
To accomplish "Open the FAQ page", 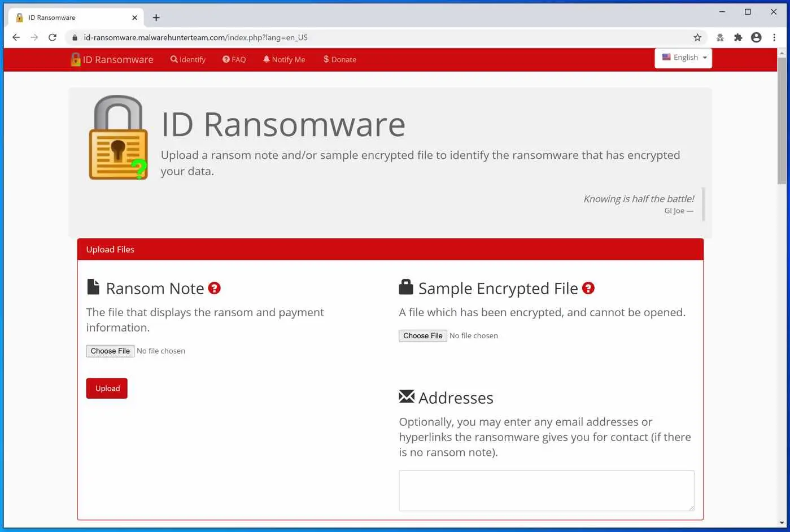I will 234,59.
